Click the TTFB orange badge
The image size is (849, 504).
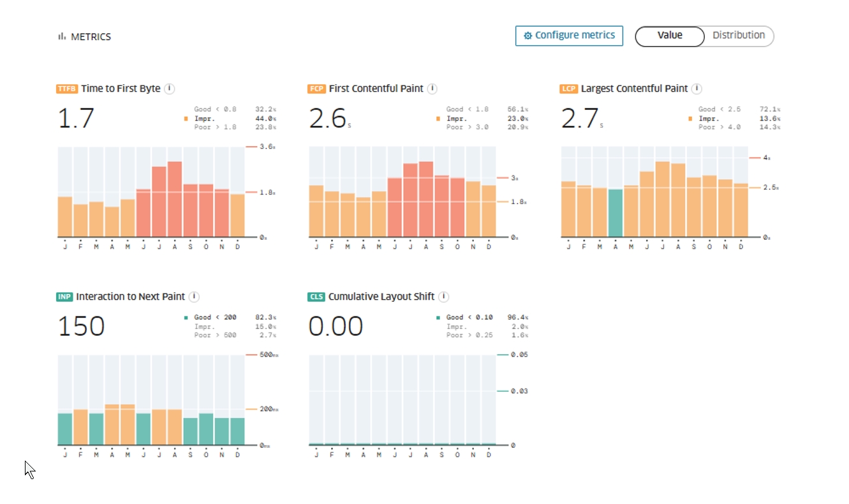[x=67, y=89]
